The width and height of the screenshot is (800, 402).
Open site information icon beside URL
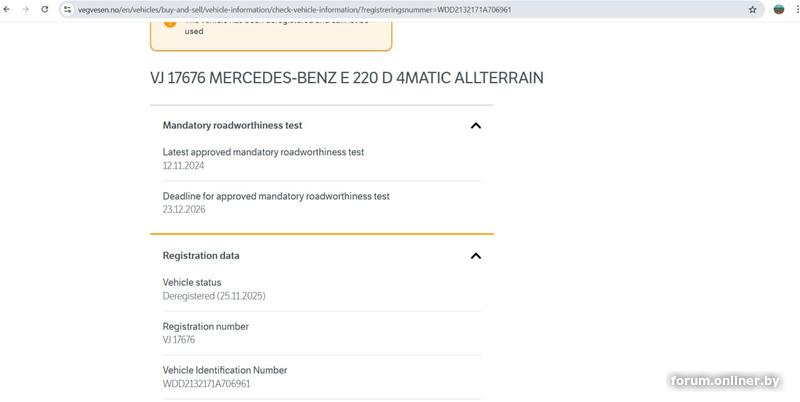coord(67,9)
